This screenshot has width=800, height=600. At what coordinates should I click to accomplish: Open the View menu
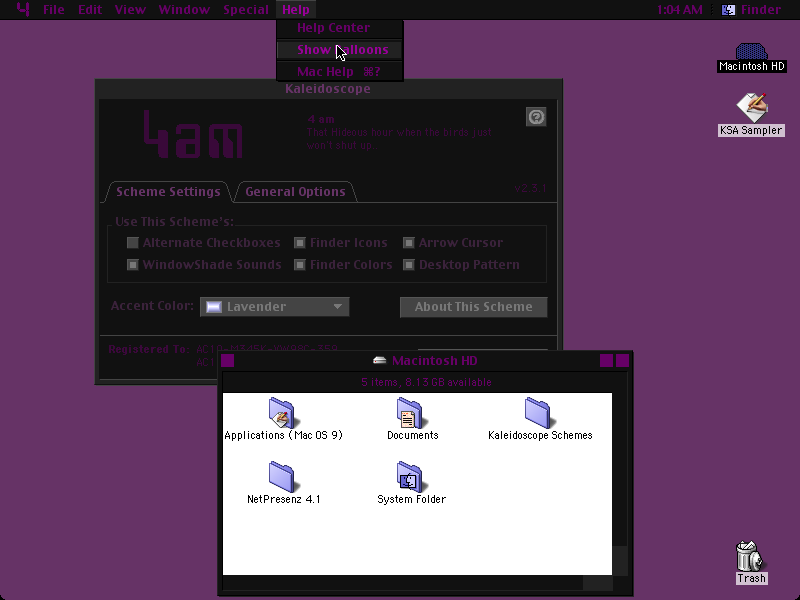[x=130, y=10]
